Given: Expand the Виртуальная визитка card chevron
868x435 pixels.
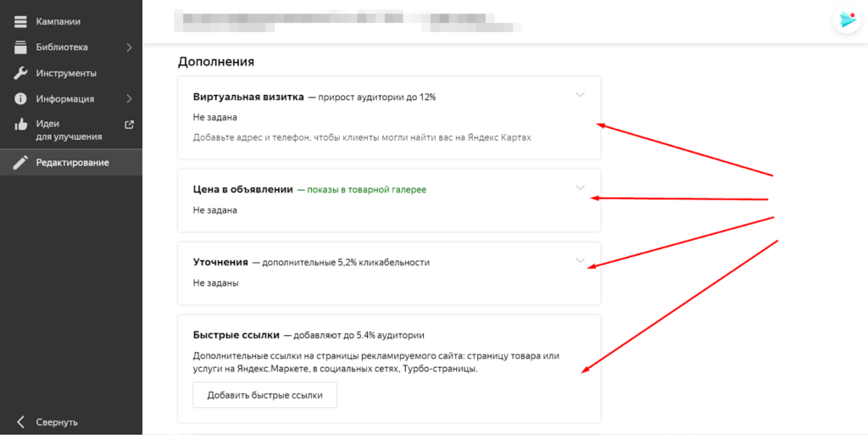Looking at the screenshot, I should click(x=581, y=95).
